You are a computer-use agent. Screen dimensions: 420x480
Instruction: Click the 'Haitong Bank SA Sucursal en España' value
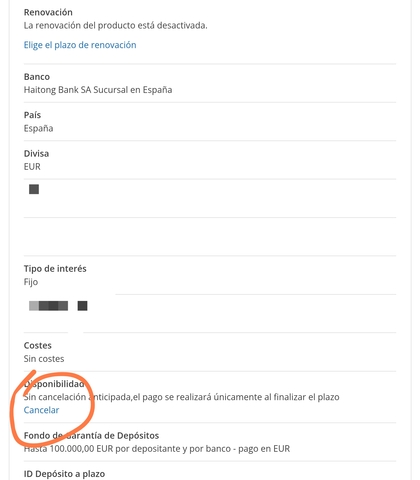[x=98, y=90]
